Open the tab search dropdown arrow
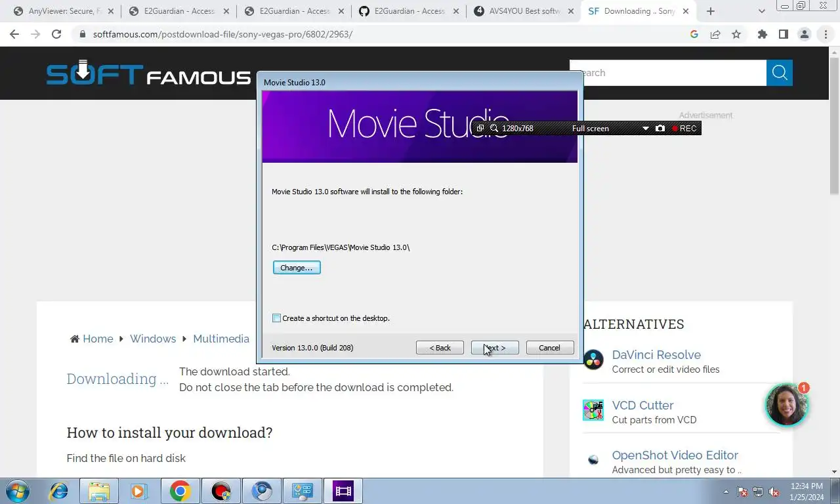The image size is (840, 504). click(762, 11)
